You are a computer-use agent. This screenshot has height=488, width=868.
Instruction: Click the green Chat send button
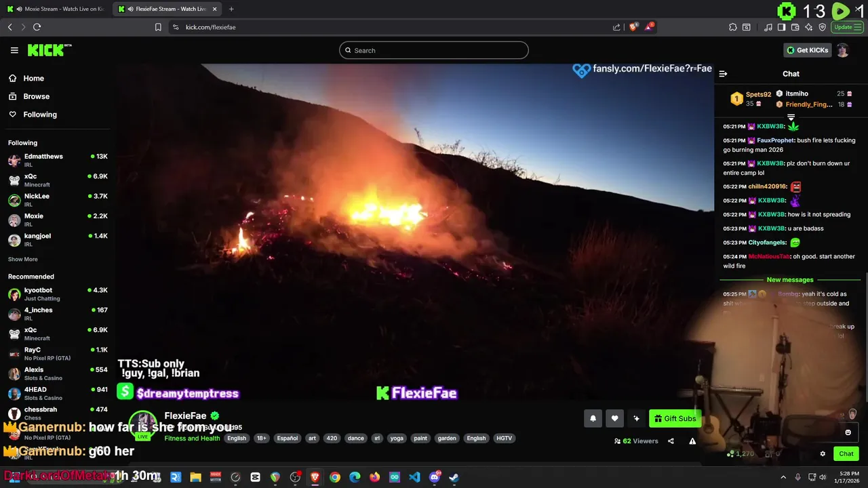846,454
